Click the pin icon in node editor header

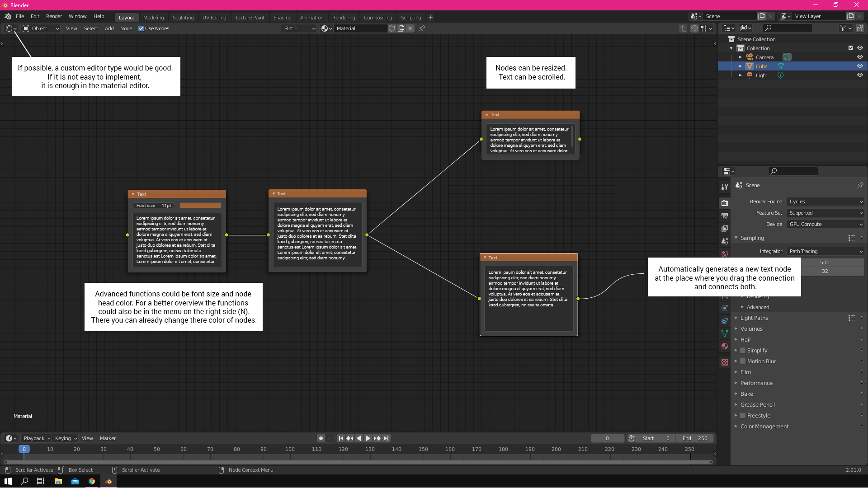(422, 28)
